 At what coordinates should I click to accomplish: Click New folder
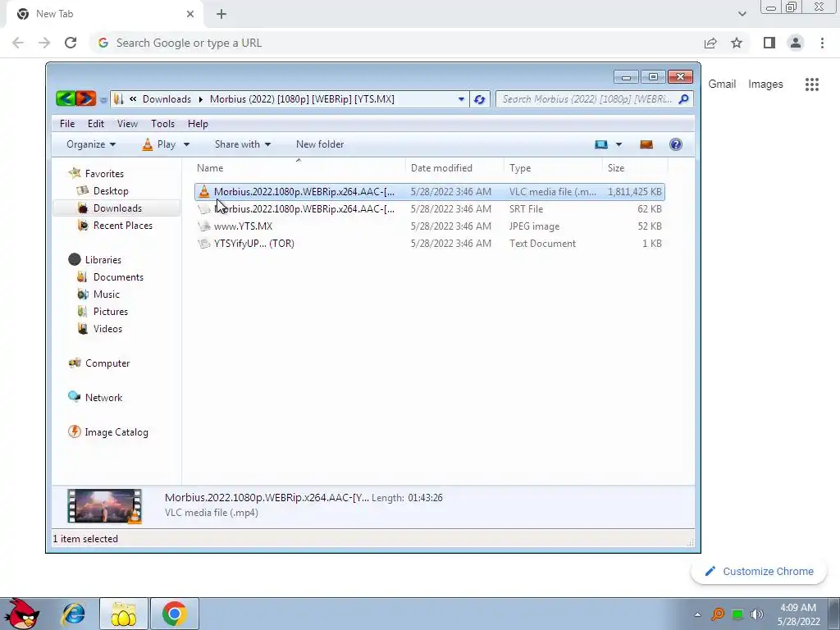(x=320, y=144)
